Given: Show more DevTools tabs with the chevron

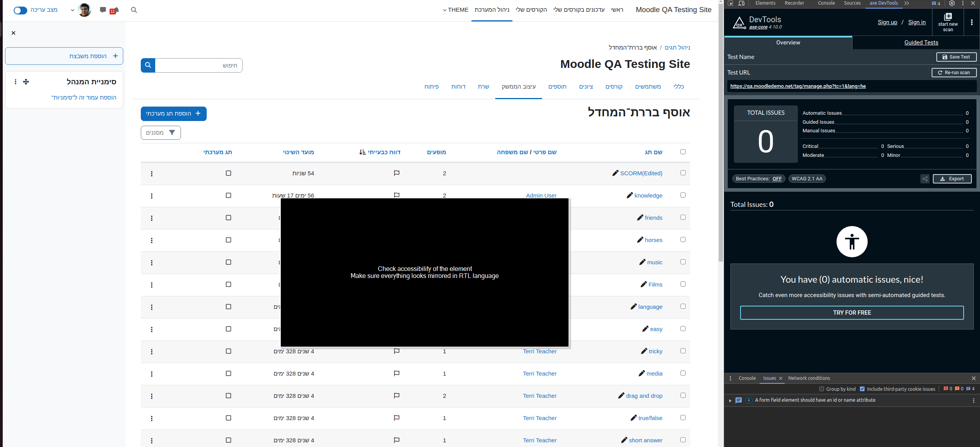Looking at the screenshot, I should coord(906,3).
